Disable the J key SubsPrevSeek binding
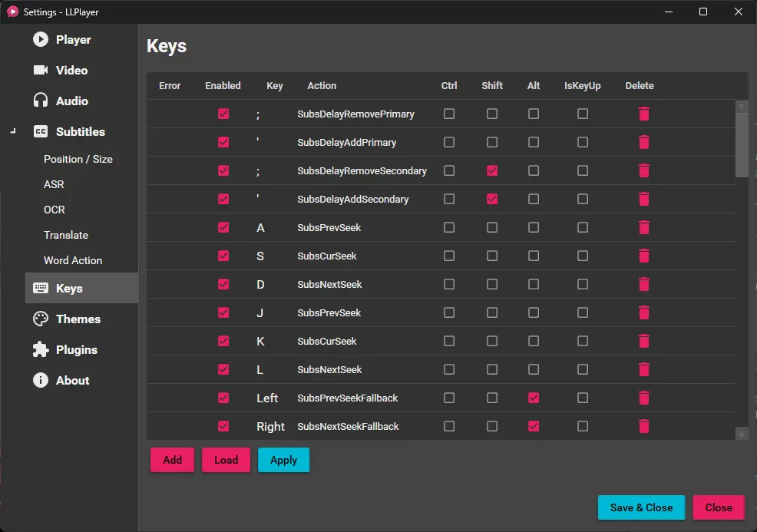The height and width of the screenshot is (532, 757). point(223,312)
